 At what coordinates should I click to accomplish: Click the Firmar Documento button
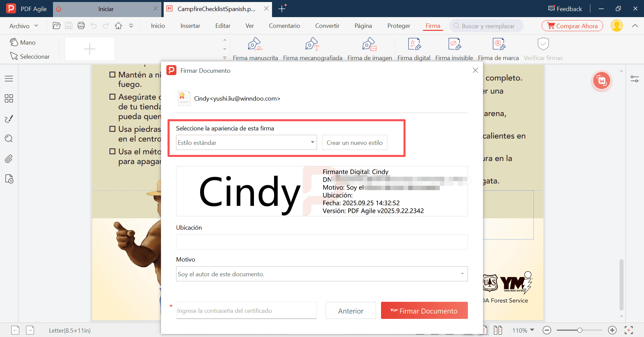(424, 311)
